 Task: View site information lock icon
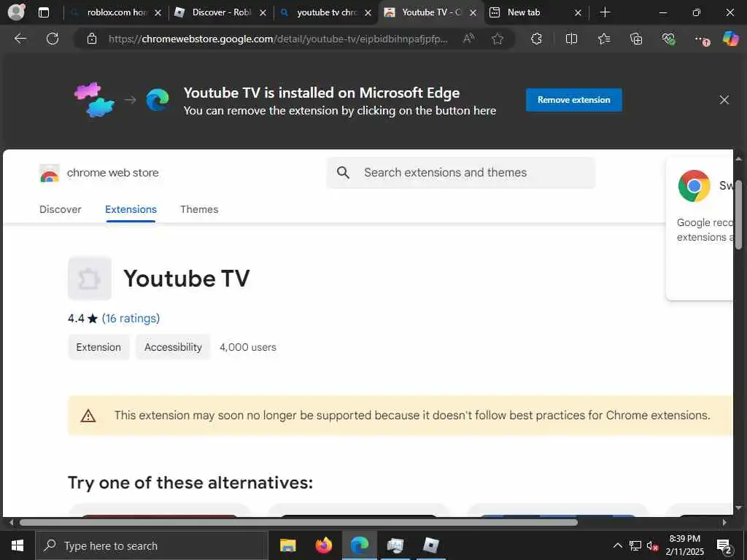pos(92,39)
